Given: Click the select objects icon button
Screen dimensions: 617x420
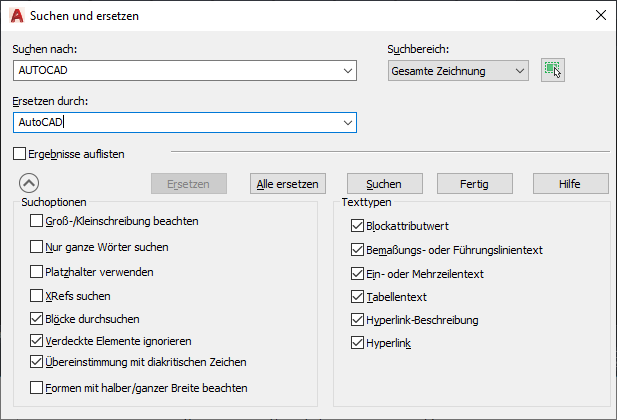Looking at the screenshot, I should (x=553, y=70).
